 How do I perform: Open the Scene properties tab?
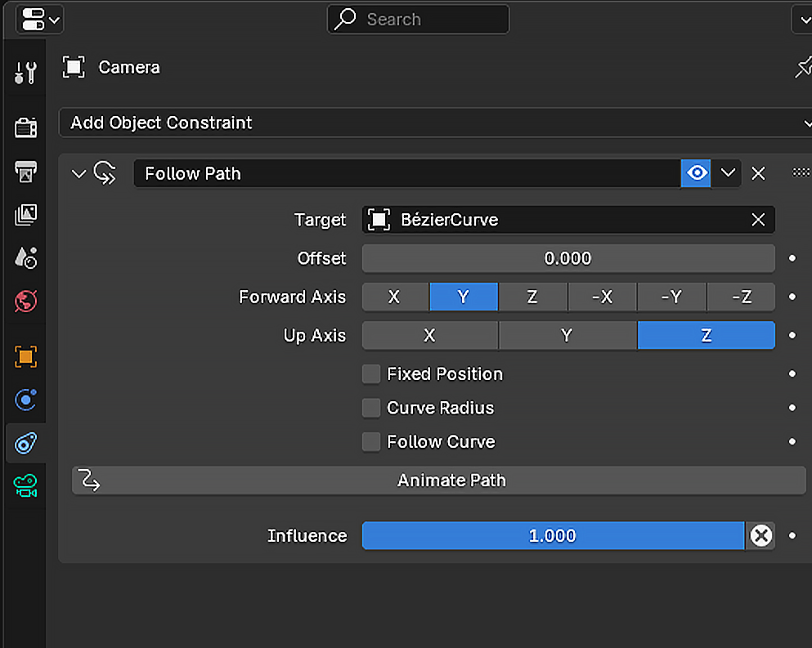25,257
